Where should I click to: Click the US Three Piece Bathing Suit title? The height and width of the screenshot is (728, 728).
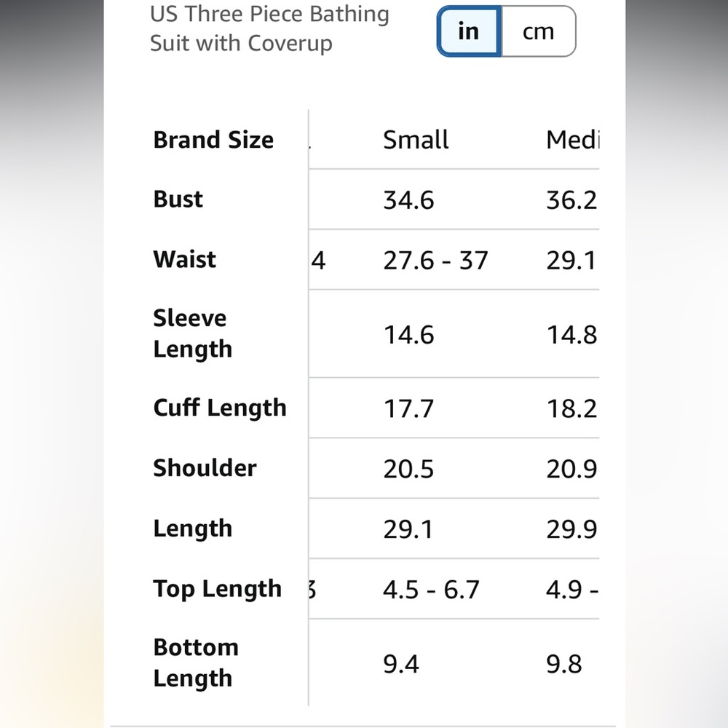click(x=269, y=28)
